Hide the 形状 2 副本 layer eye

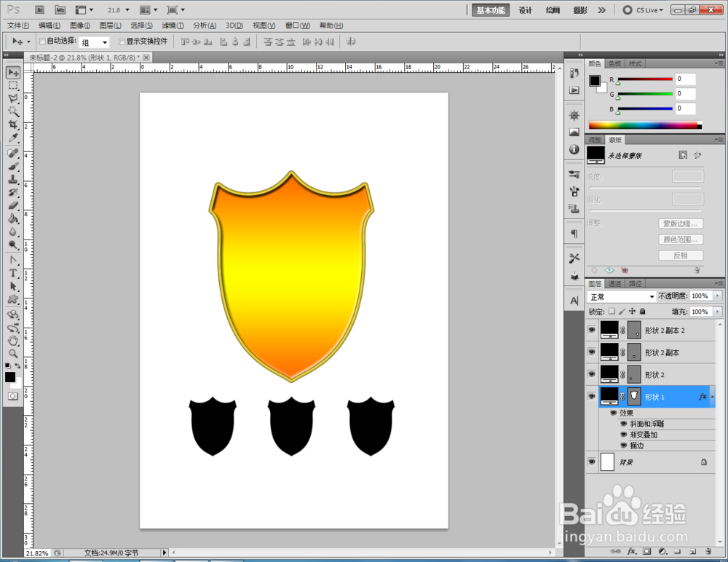(x=591, y=352)
